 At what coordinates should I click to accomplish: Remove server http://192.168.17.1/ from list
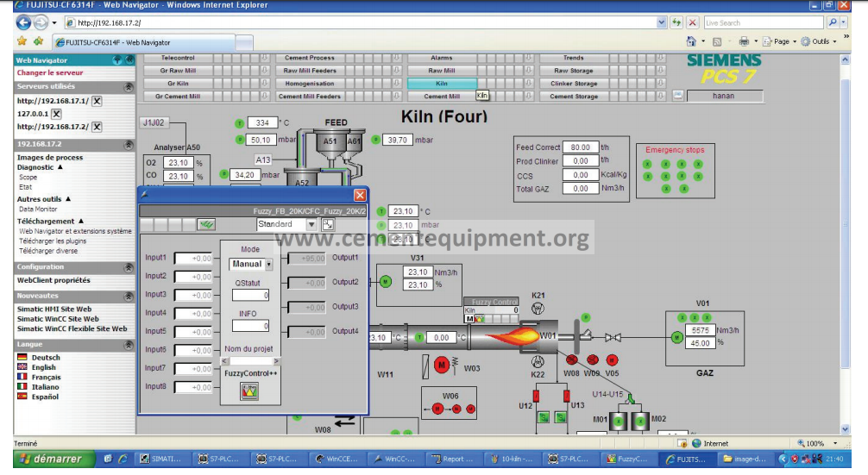97,101
